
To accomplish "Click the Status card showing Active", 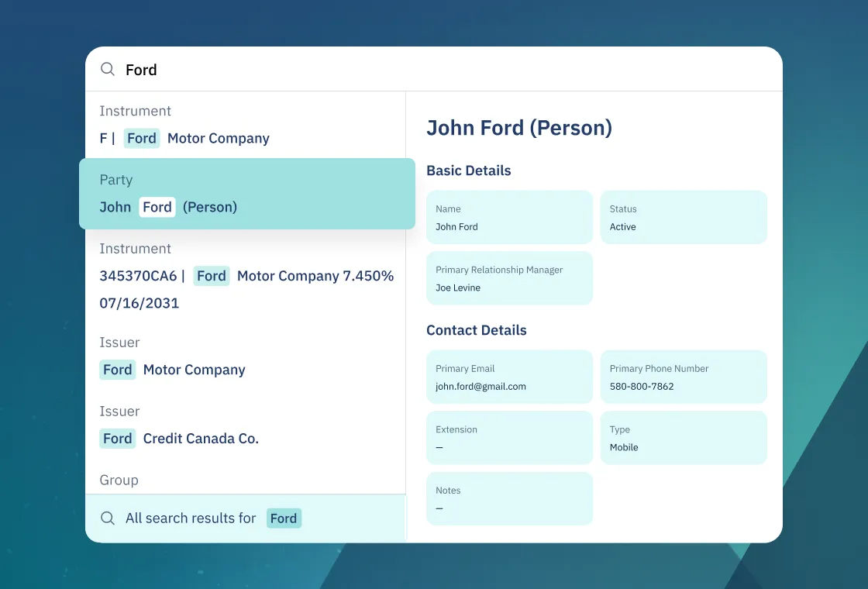I will (x=684, y=217).
